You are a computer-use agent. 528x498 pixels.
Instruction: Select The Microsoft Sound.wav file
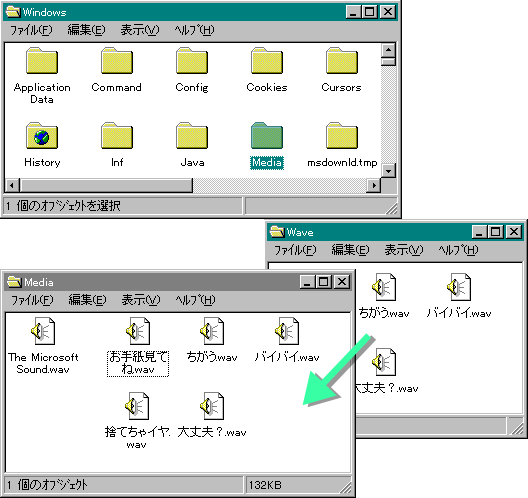click(x=43, y=331)
